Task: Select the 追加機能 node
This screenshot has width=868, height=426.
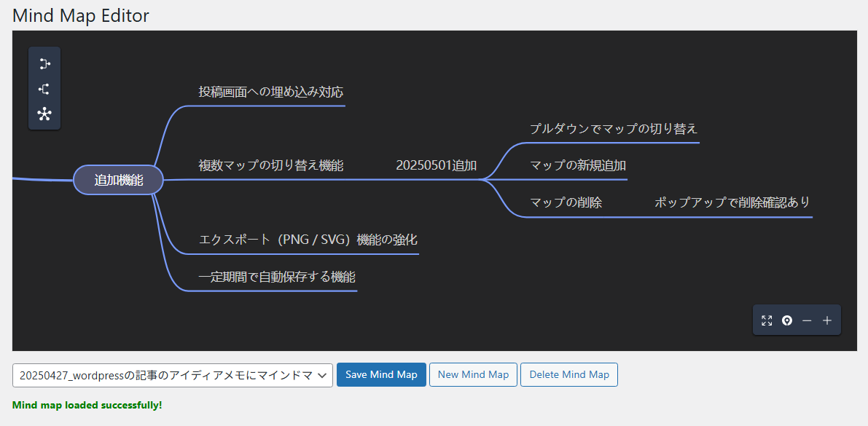Action: [x=119, y=180]
